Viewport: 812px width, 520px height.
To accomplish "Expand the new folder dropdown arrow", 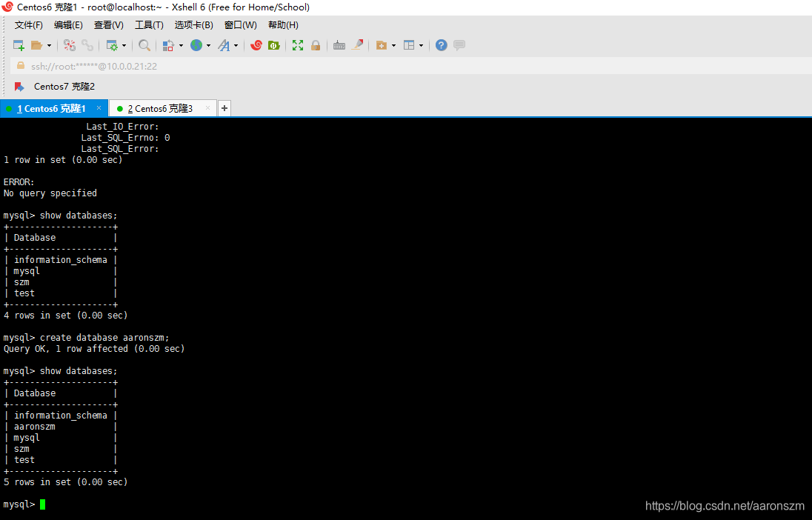I will (393, 46).
